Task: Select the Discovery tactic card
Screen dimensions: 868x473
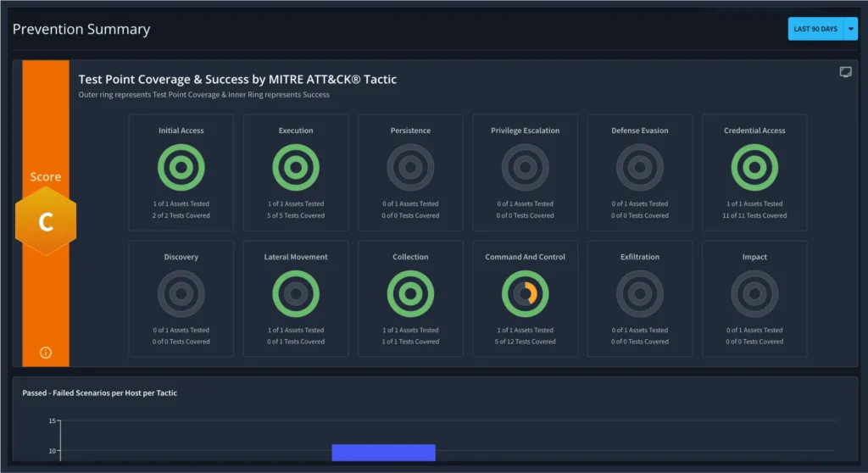Action: pyautogui.click(x=181, y=298)
